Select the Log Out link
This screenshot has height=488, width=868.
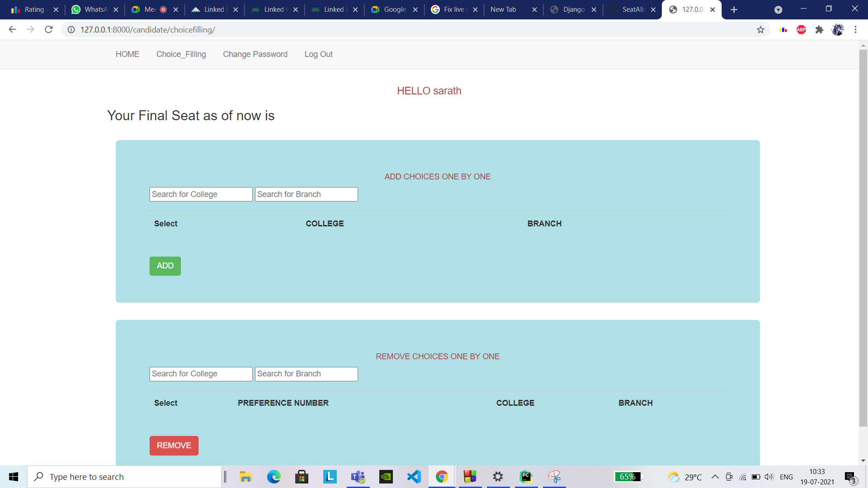pyautogui.click(x=318, y=54)
